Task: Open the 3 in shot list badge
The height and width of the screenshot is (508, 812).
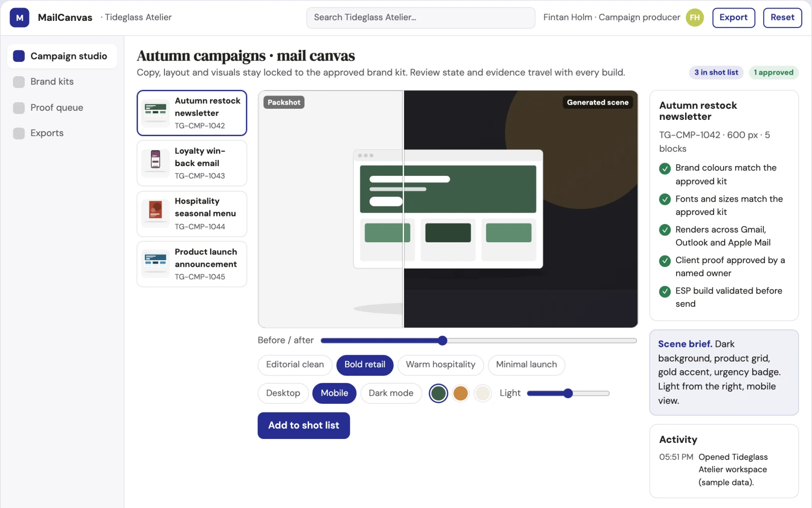Action: [x=716, y=73]
